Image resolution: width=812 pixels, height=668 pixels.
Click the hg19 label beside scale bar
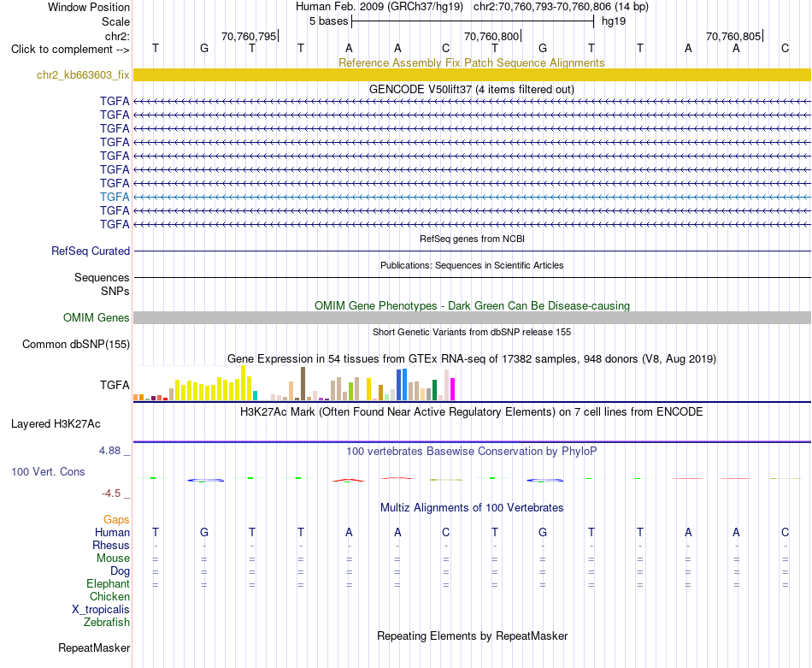[614, 21]
